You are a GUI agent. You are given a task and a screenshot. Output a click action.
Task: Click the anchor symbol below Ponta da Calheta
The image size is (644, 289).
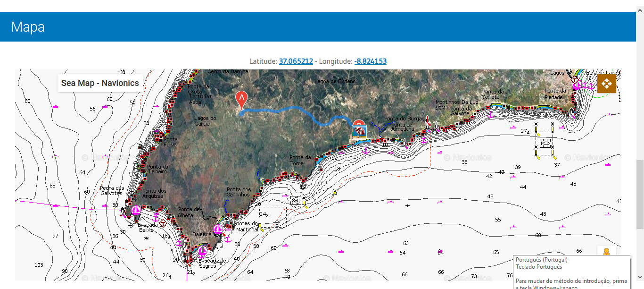click(490, 114)
